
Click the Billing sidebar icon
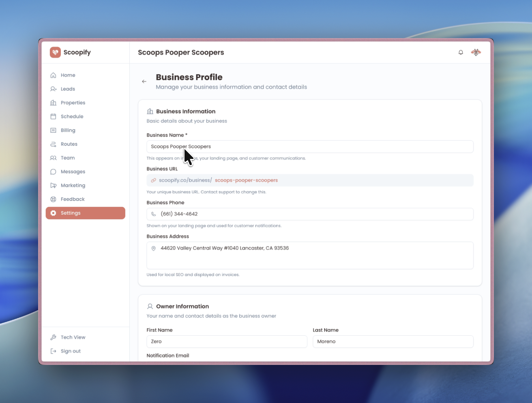tap(53, 130)
